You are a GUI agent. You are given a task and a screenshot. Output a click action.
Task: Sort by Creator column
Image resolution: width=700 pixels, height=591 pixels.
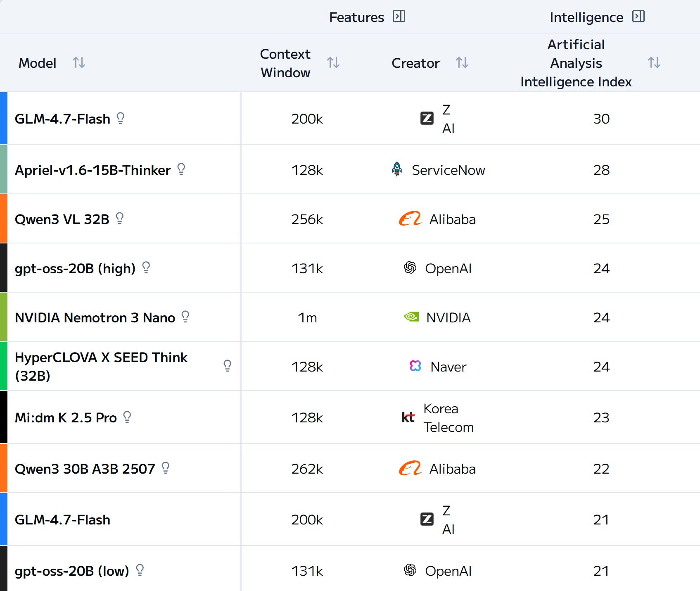click(462, 63)
